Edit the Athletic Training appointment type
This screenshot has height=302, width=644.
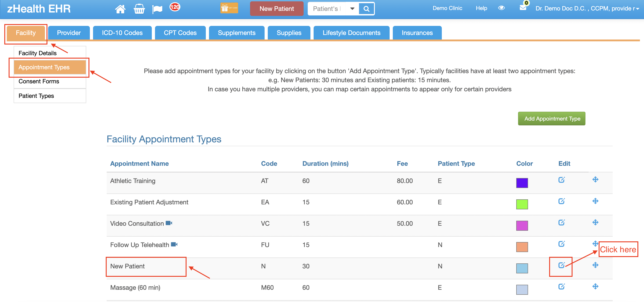point(561,180)
